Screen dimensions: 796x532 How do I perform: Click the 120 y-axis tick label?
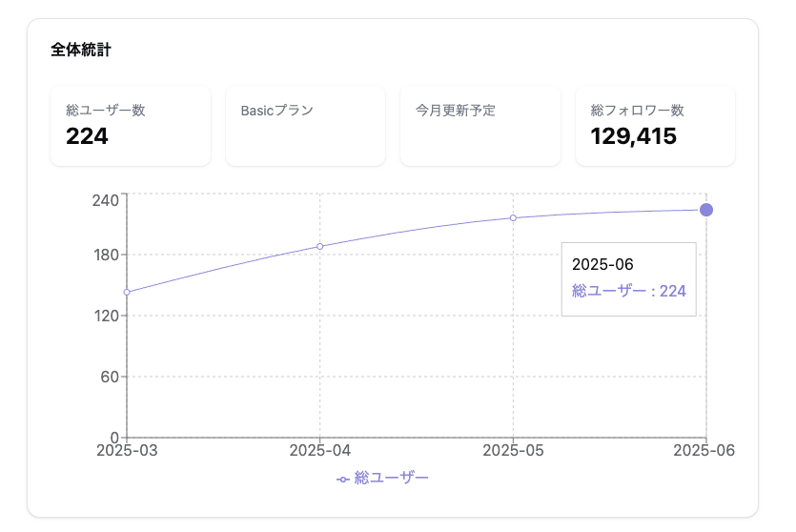click(x=105, y=316)
